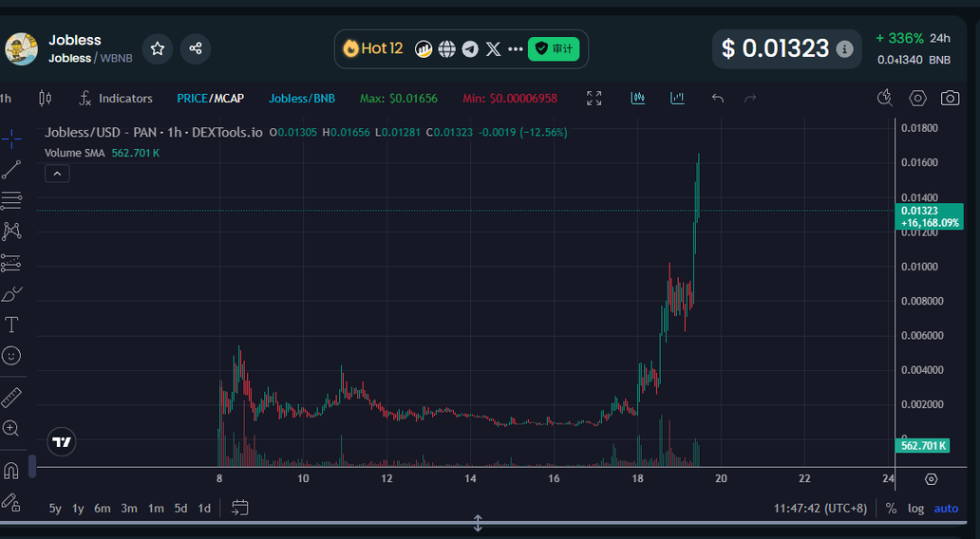Take a chart snapshot with camera icon
This screenshot has width=980, height=539.
[x=950, y=98]
